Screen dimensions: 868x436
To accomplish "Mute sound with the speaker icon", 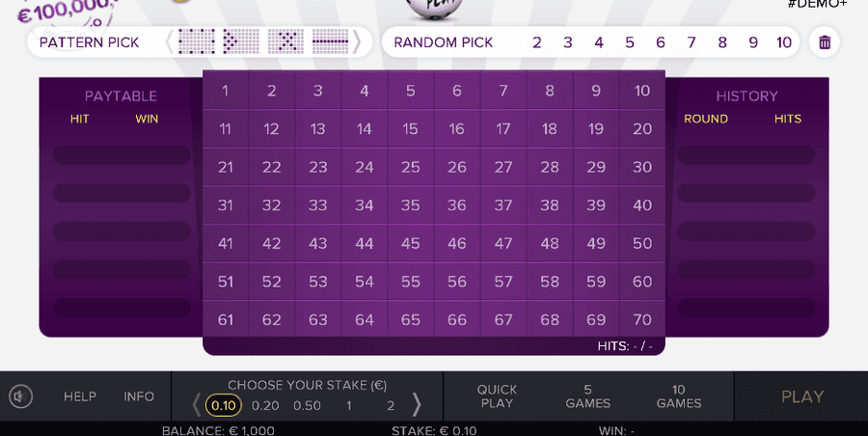I will click(x=21, y=396).
